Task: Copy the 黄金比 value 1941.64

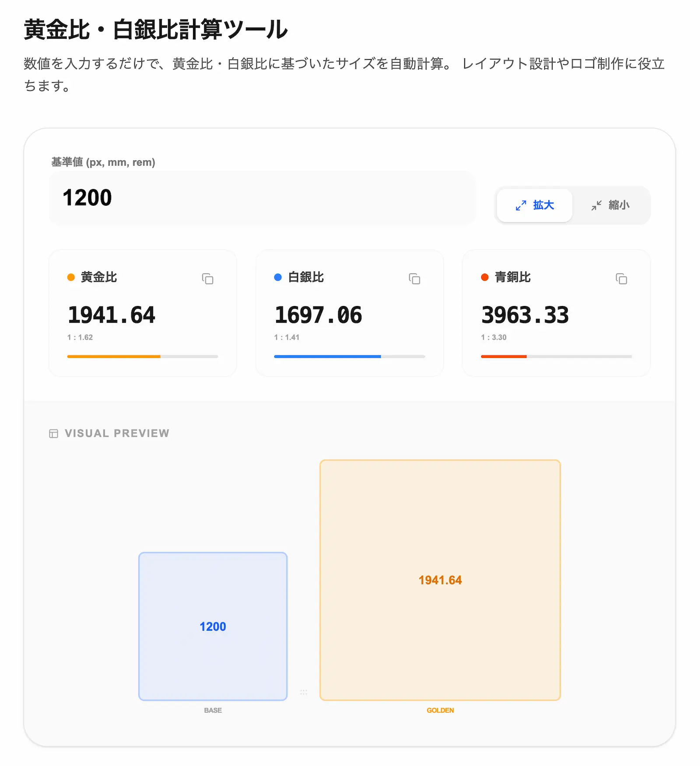Action: tap(207, 279)
